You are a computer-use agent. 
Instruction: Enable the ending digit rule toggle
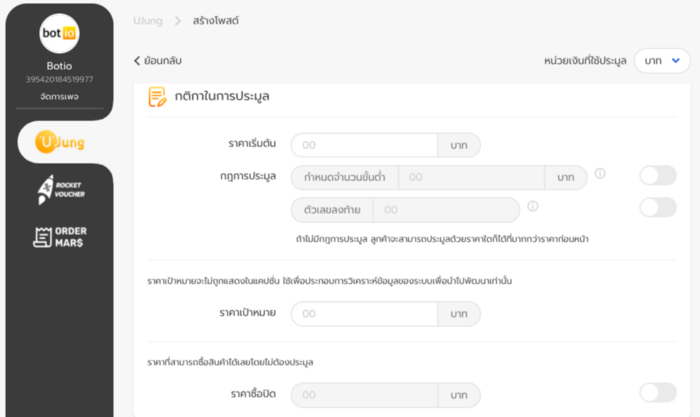658,208
